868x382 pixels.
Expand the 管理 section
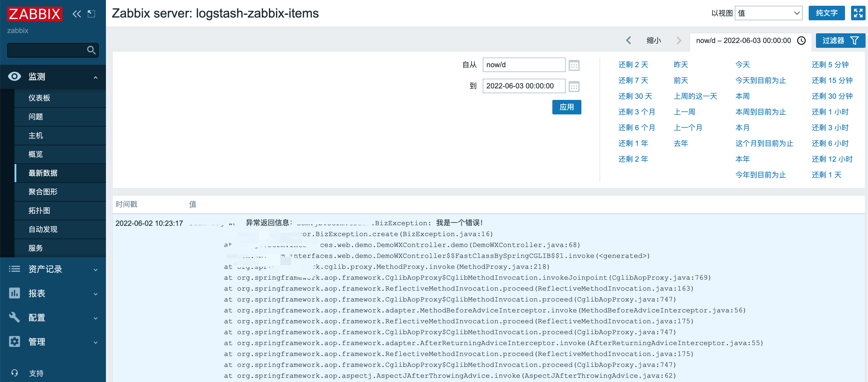coord(96,342)
